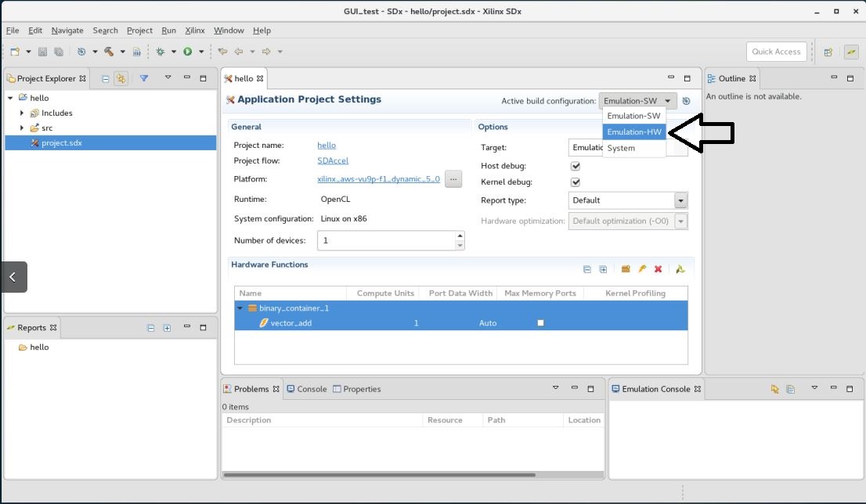The height and width of the screenshot is (504, 866).
Task: Click the Debug bug toolbar icon
Action: point(161,52)
